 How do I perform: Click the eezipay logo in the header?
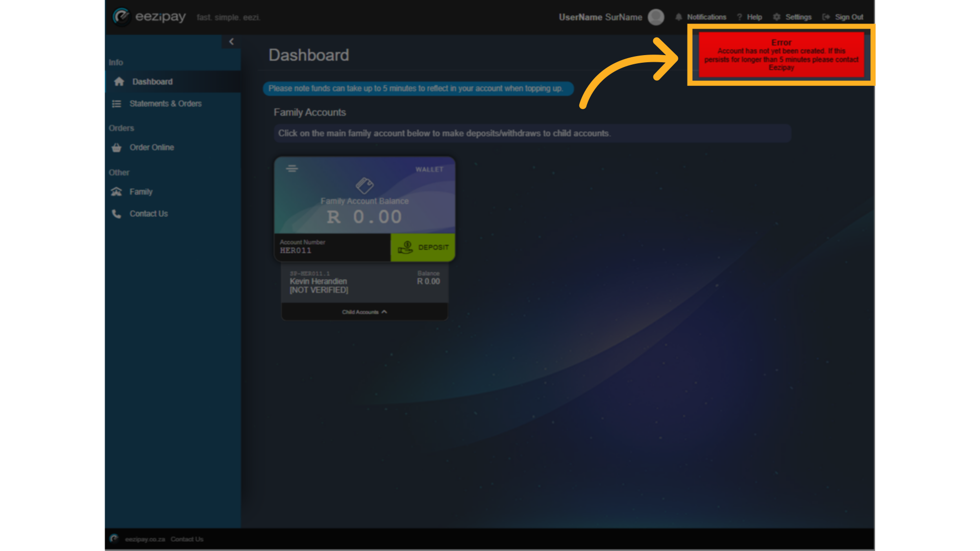click(149, 17)
